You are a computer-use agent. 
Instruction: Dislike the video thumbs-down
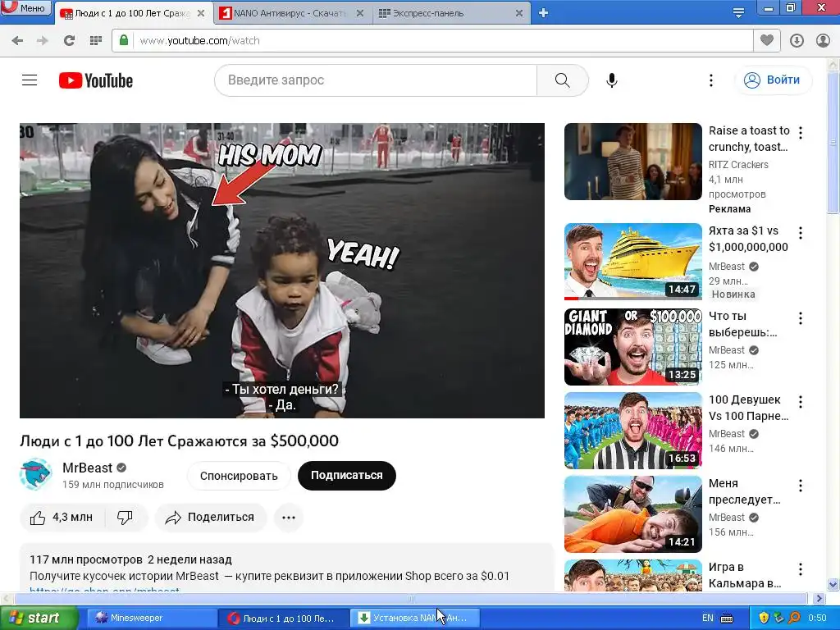(x=126, y=518)
